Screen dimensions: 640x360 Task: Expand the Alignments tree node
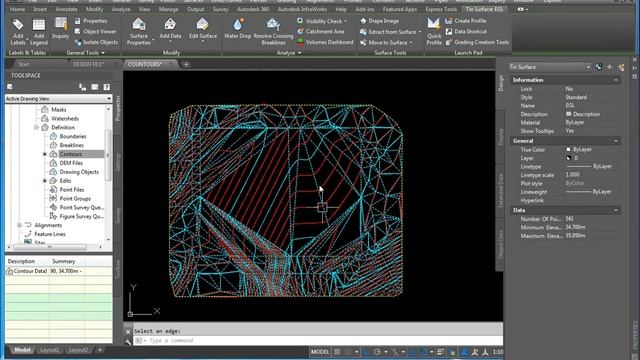click(x=19, y=225)
